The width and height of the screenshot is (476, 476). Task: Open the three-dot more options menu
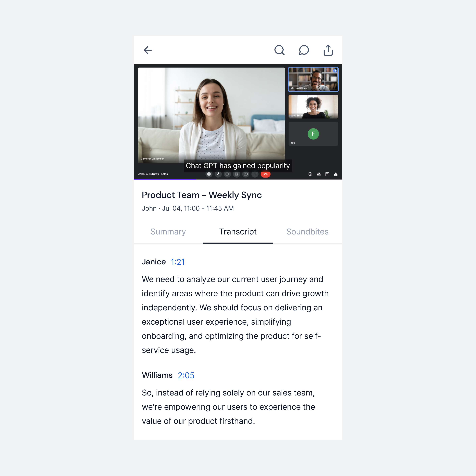click(x=255, y=174)
